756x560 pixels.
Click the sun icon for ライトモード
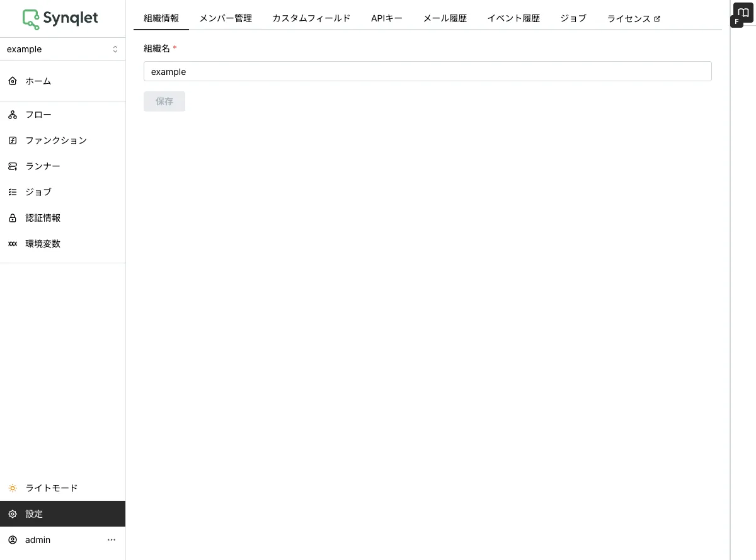coord(13,488)
